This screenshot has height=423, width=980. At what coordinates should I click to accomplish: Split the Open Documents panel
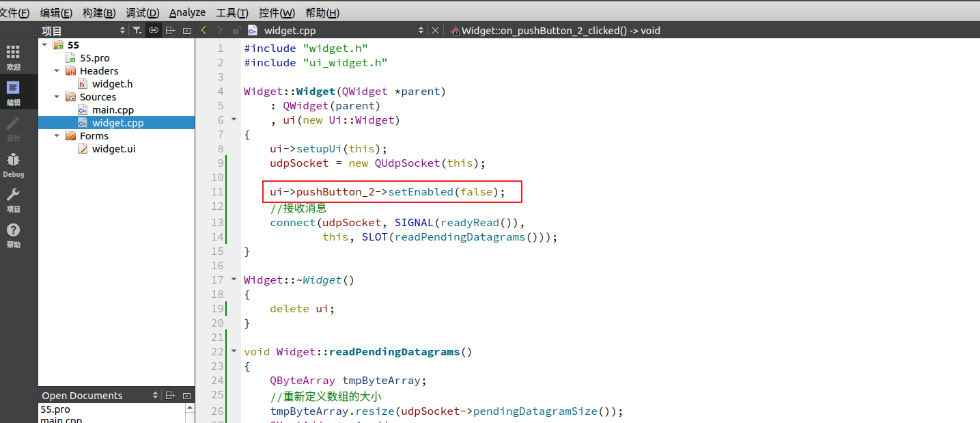[x=171, y=396]
